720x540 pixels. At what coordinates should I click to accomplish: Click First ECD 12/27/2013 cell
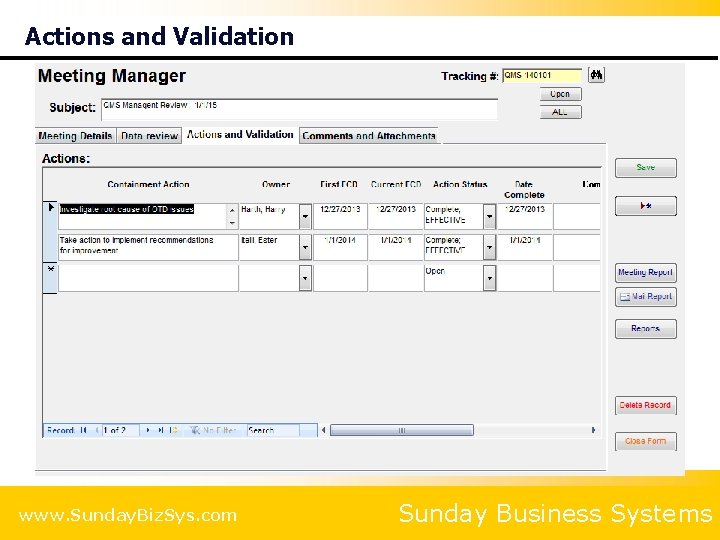(340, 216)
